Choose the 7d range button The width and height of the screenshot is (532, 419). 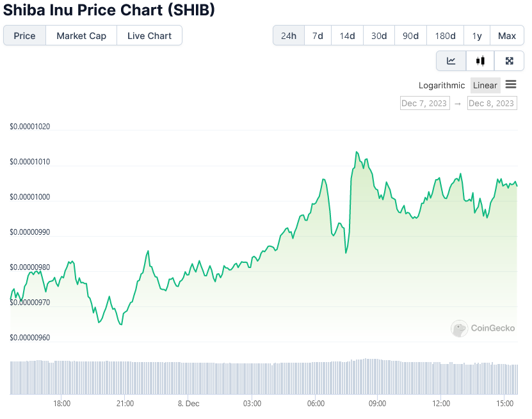[318, 36]
